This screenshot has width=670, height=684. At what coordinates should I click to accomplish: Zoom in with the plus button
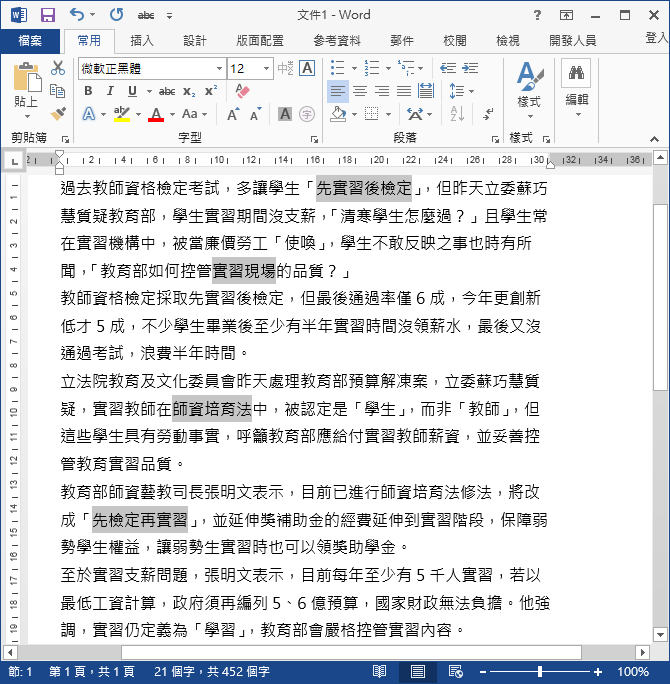(598, 672)
